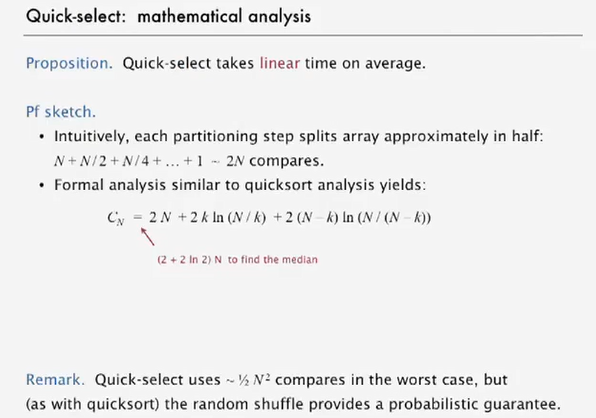
Task: Click the '2N compares' text
Action: [x=275, y=161]
